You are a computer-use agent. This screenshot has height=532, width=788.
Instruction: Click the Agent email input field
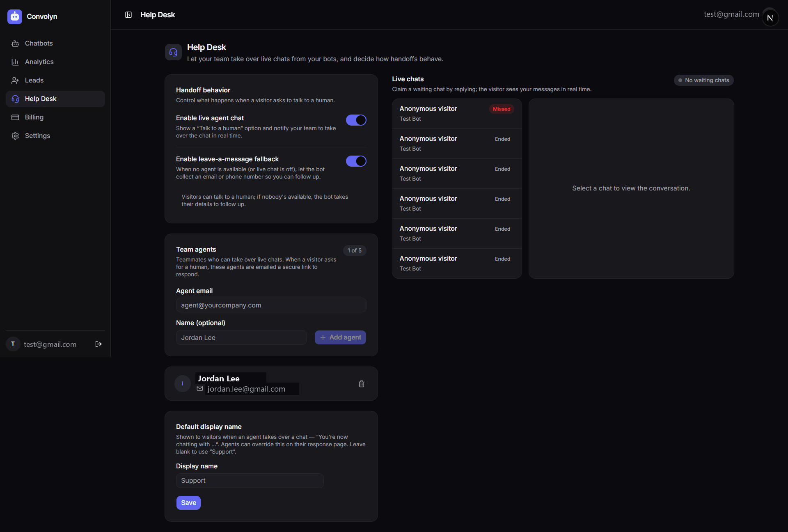[271, 305]
